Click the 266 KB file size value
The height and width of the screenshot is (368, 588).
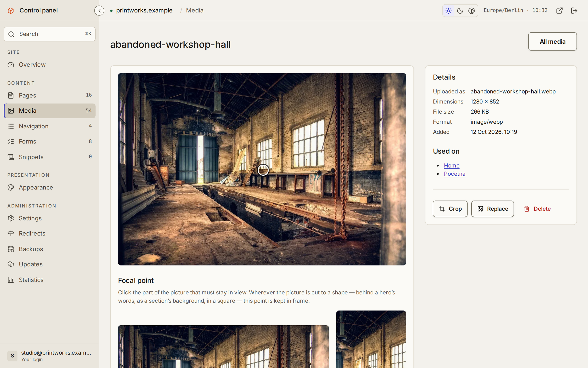479,112
